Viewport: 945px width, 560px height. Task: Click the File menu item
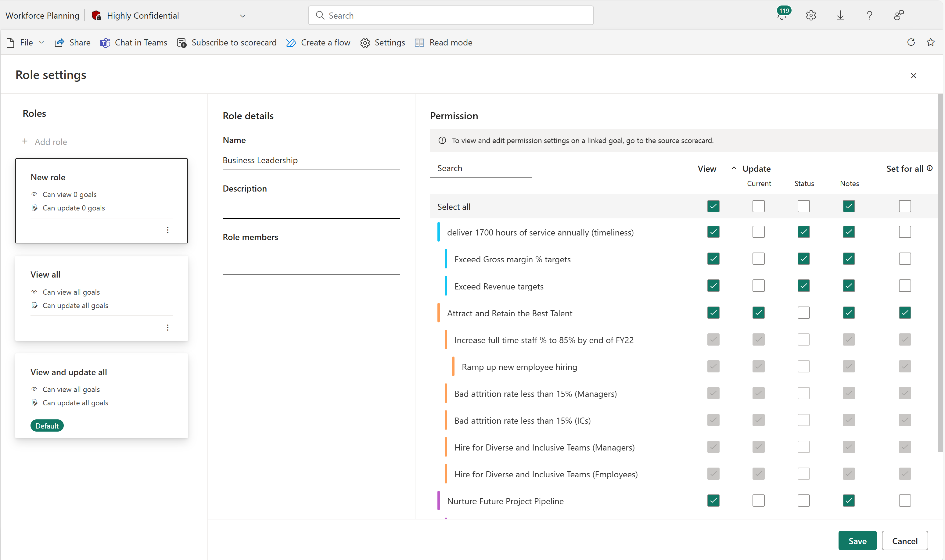pos(25,43)
